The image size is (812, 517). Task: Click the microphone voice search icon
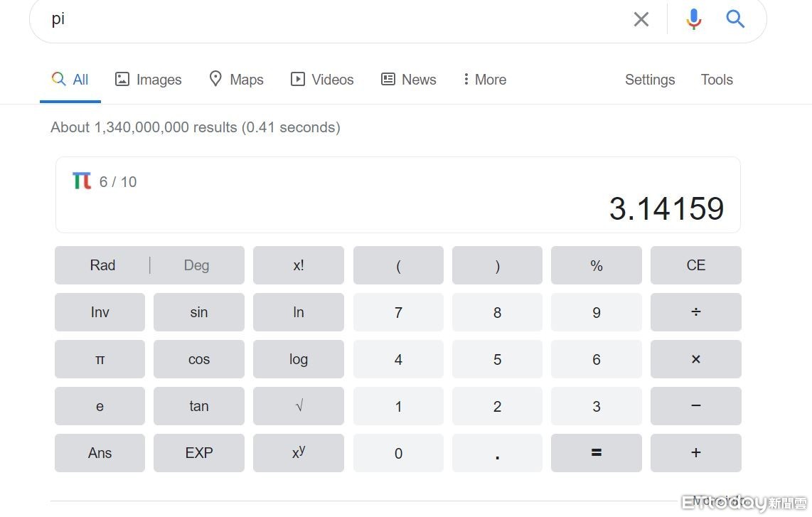694,19
